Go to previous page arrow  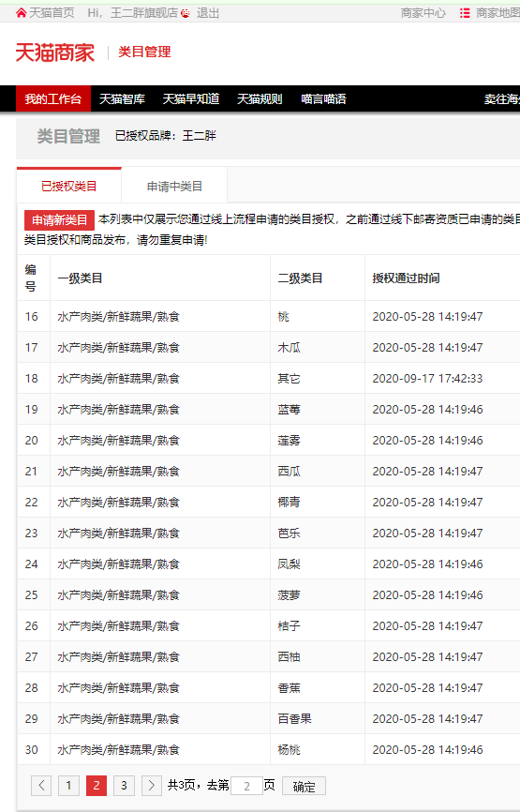[41, 786]
